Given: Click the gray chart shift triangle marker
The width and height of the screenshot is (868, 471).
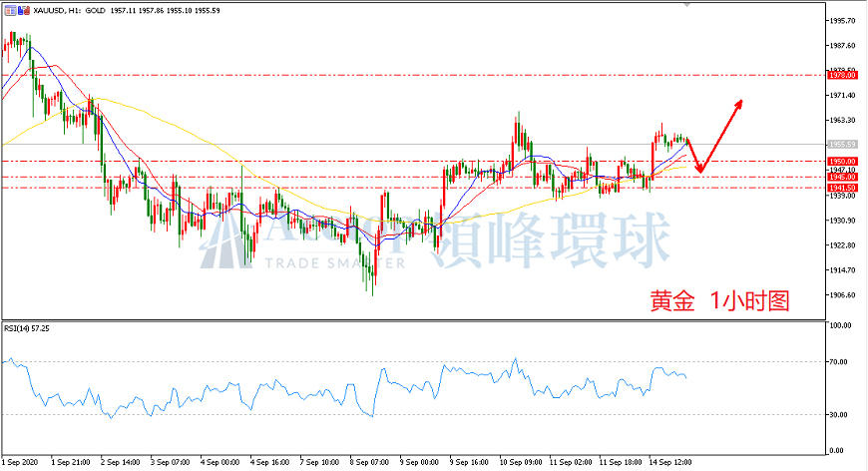Looking at the screenshot, I should coord(687,4).
